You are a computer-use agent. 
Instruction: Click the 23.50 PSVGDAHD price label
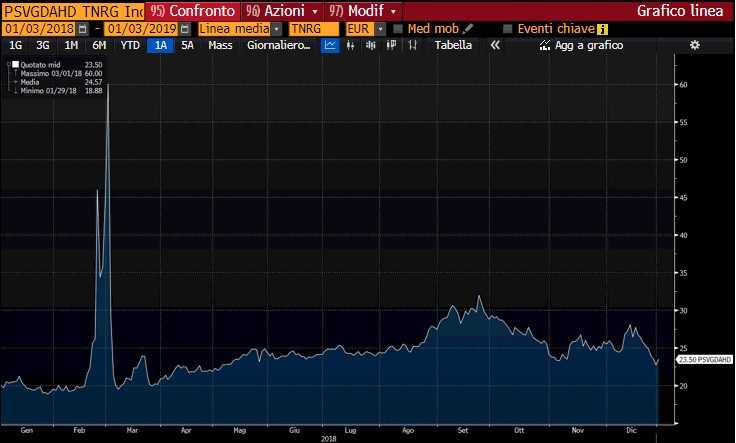point(705,360)
